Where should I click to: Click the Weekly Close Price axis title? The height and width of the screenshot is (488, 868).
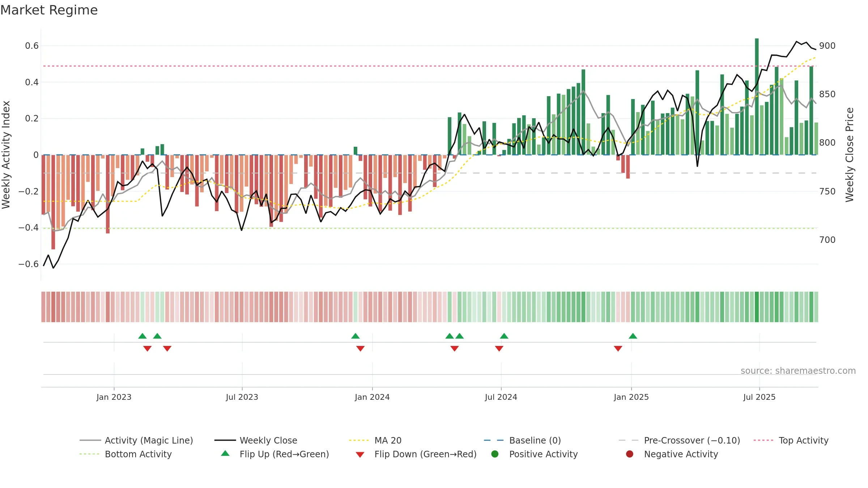point(850,155)
